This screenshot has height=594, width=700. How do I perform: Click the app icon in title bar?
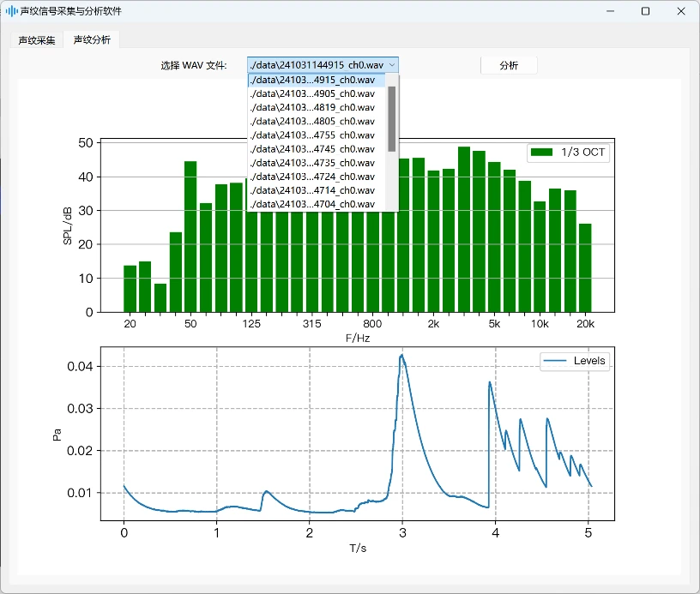point(12,11)
